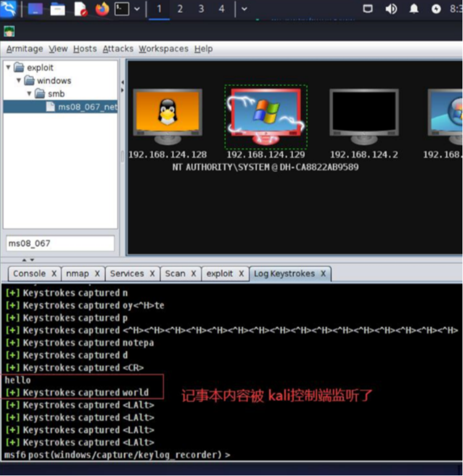Click the 'Keystrokes captured <CR>' line
463x476 pixels.
75,367
